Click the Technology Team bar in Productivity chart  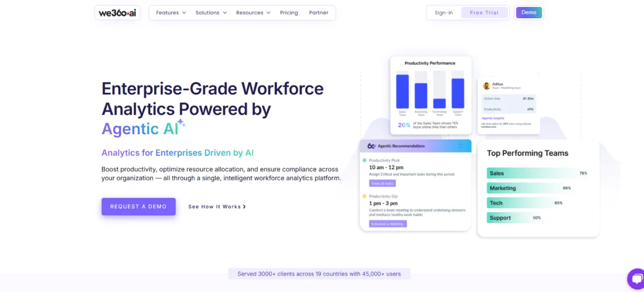coord(440,103)
